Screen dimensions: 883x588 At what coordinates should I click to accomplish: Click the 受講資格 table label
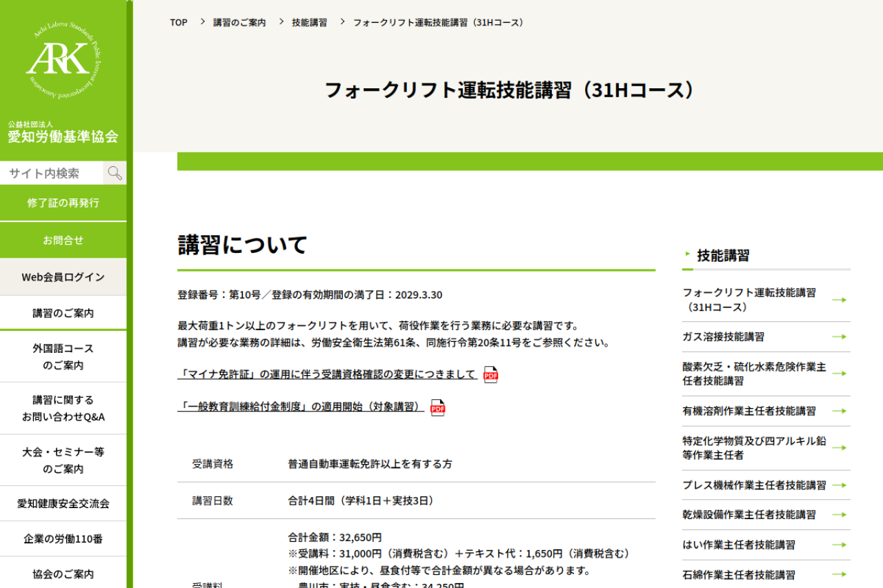point(213,464)
